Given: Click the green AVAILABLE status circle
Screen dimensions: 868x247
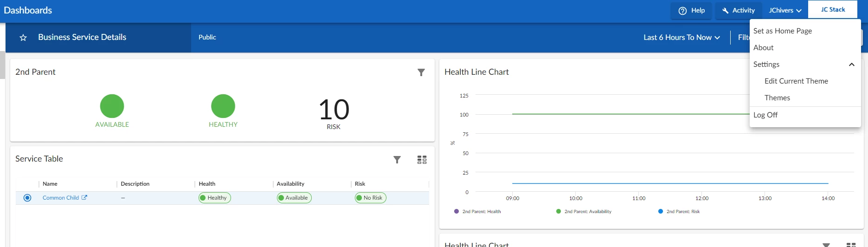Looking at the screenshot, I should pyautogui.click(x=112, y=106).
